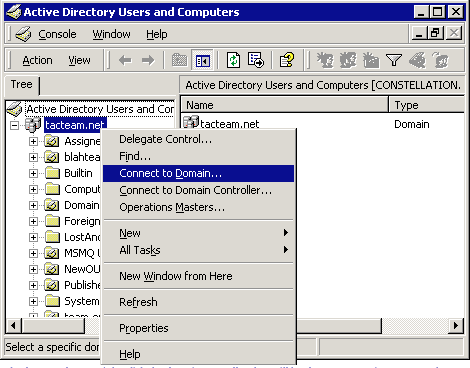Select Connect to Domain Controller entry

coord(198,190)
